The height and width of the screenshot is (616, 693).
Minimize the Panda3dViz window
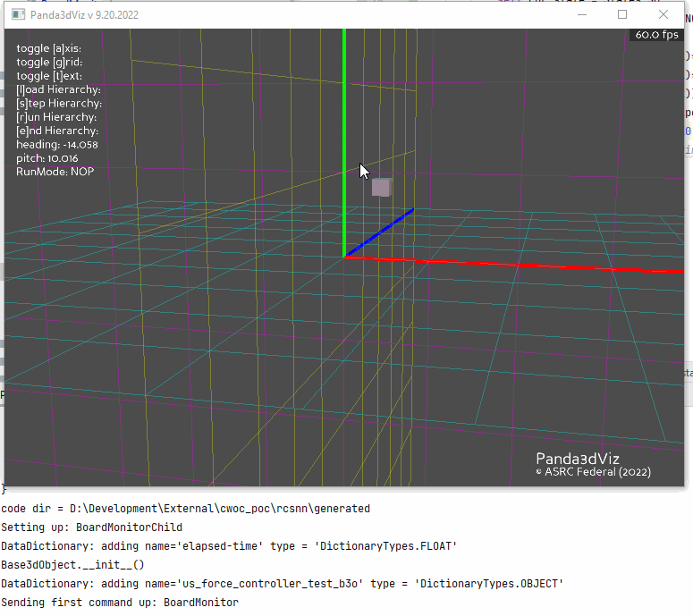[x=580, y=14]
